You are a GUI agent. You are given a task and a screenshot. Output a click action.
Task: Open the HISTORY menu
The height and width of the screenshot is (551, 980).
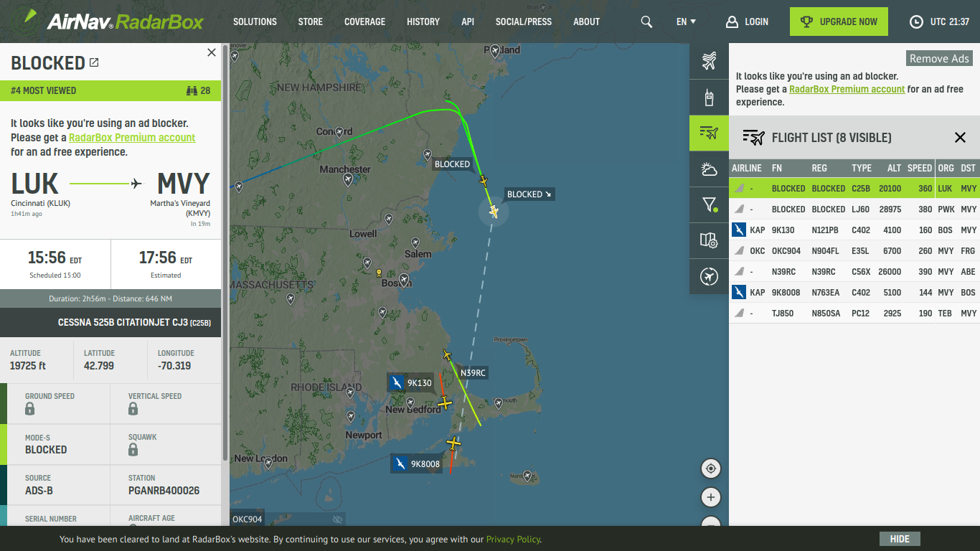point(423,22)
